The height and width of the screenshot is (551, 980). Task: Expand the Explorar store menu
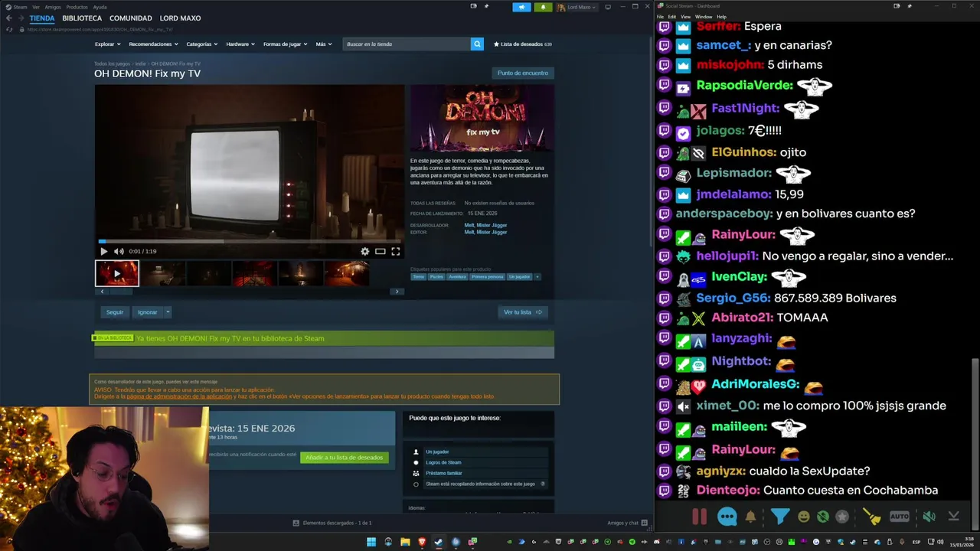107,44
